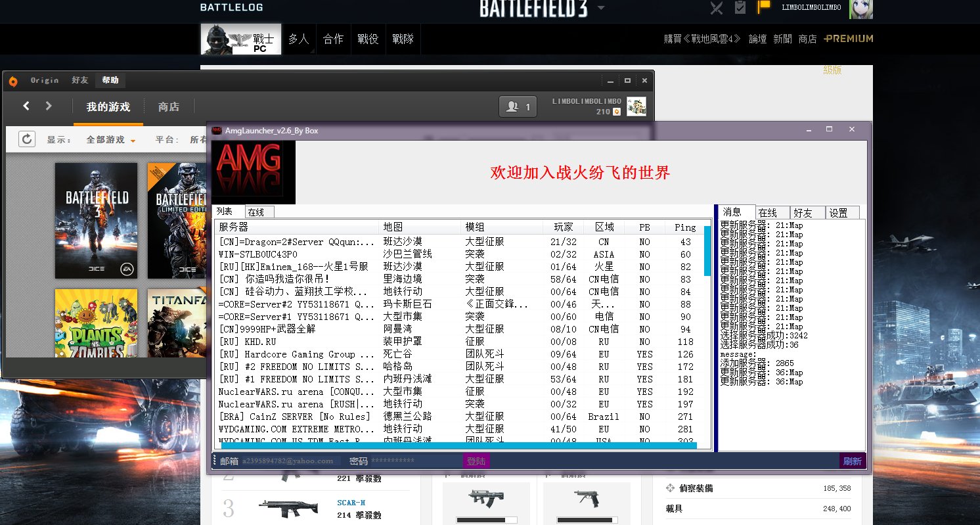Screen dimensions: 980x525
Task: Click the 登陆 login button
Action: (476, 461)
